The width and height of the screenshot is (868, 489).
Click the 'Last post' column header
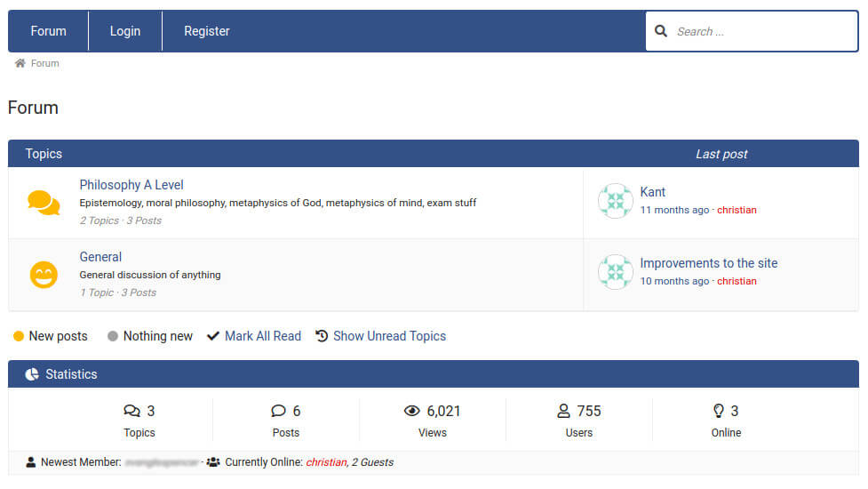(721, 154)
